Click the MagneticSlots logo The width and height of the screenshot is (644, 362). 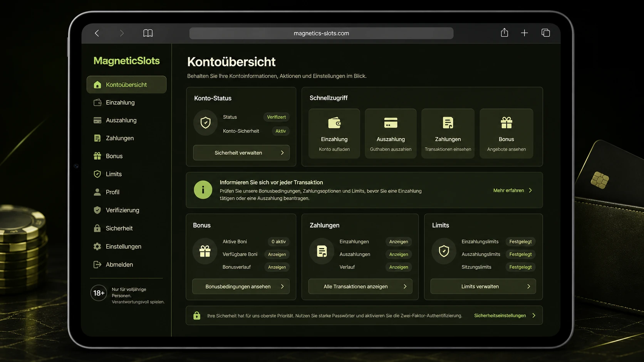tap(126, 61)
